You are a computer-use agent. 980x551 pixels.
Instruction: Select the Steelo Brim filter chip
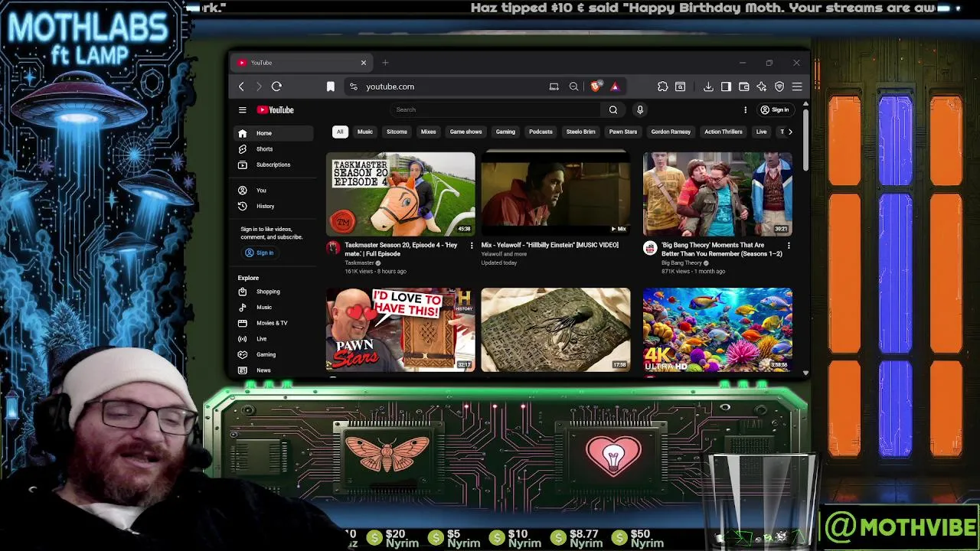click(580, 132)
